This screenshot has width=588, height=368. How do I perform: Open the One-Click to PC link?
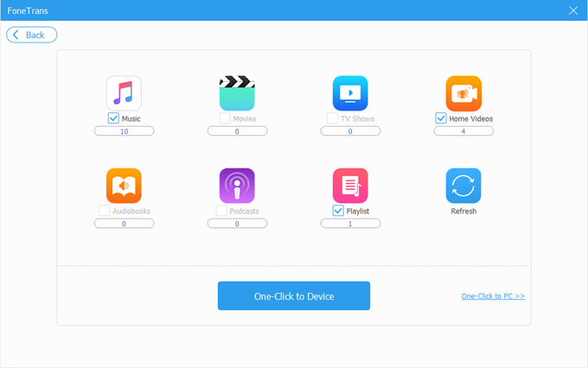[x=493, y=295]
